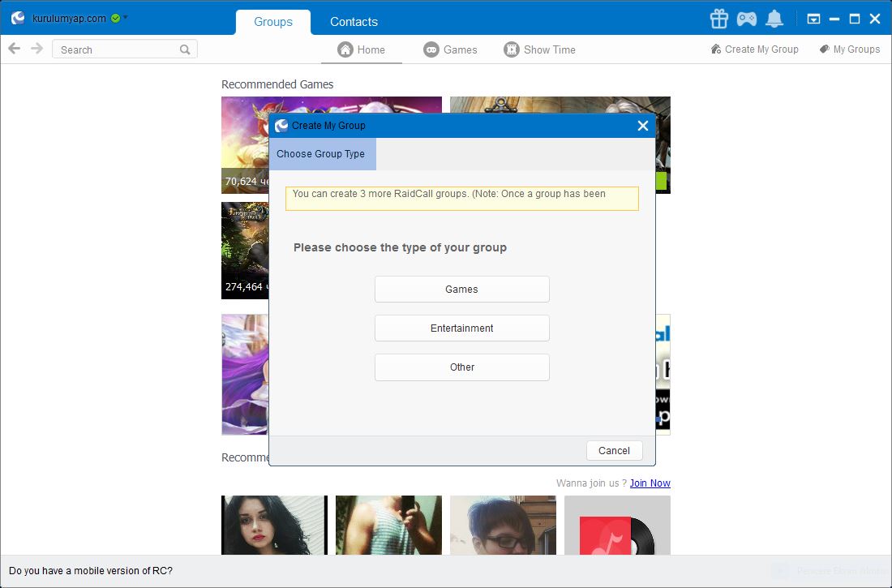892x588 pixels.
Task: Open the game controller icon
Action: pyautogui.click(x=746, y=19)
